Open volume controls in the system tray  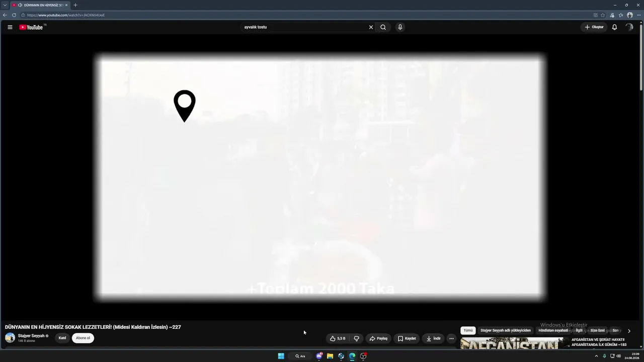pyautogui.click(x=618, y=356)
